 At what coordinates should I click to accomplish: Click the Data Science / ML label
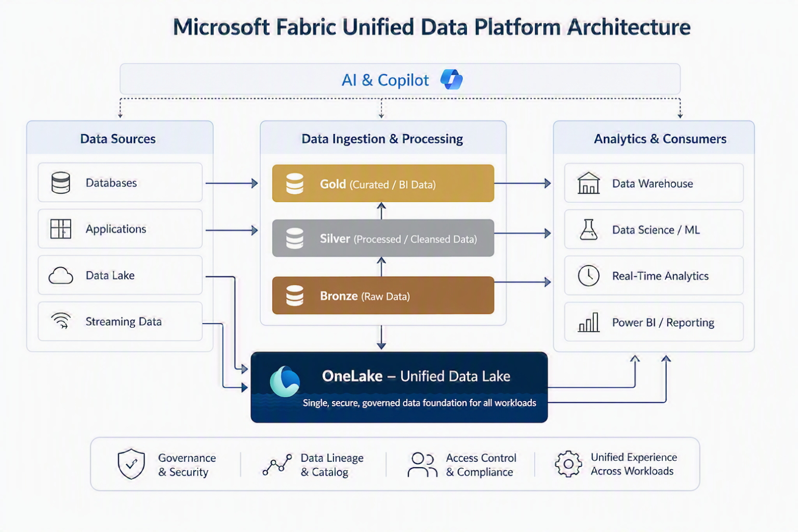coord(656,230)
